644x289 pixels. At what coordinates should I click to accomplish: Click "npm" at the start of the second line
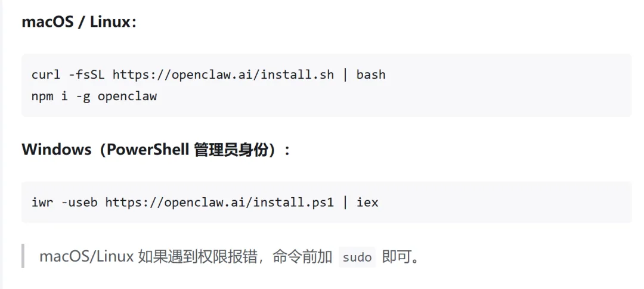42,96
